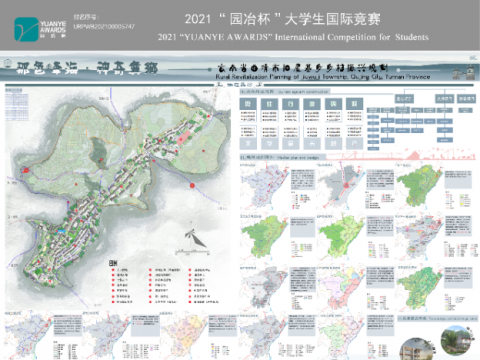Click the English 'YUANYE AWARDS International Competition for Students' line
This screenshot has width=480, height=360.
pos(293,37)
